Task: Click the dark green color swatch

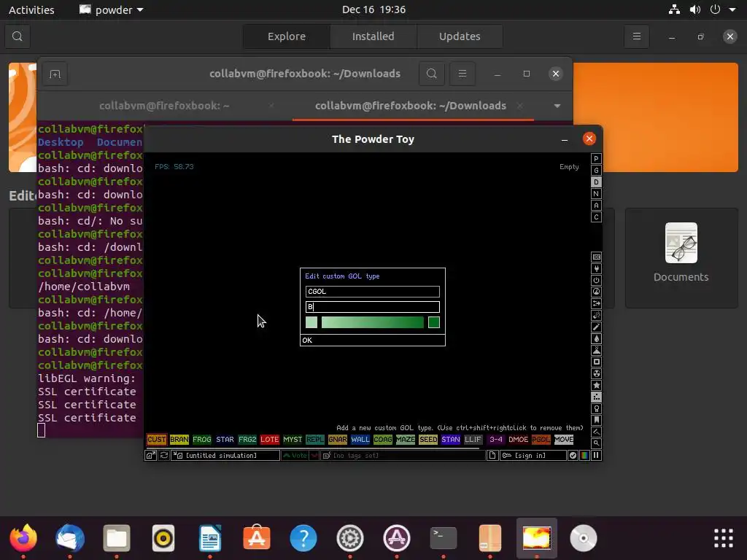Action: pyautogui.click(x=433, y=322)
